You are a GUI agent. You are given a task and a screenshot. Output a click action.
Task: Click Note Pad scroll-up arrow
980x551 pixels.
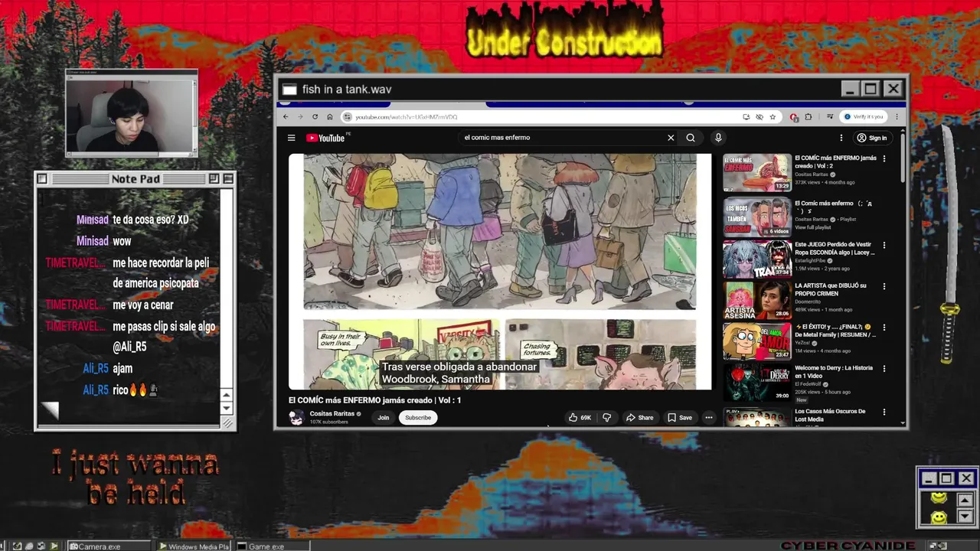point(226,396)
